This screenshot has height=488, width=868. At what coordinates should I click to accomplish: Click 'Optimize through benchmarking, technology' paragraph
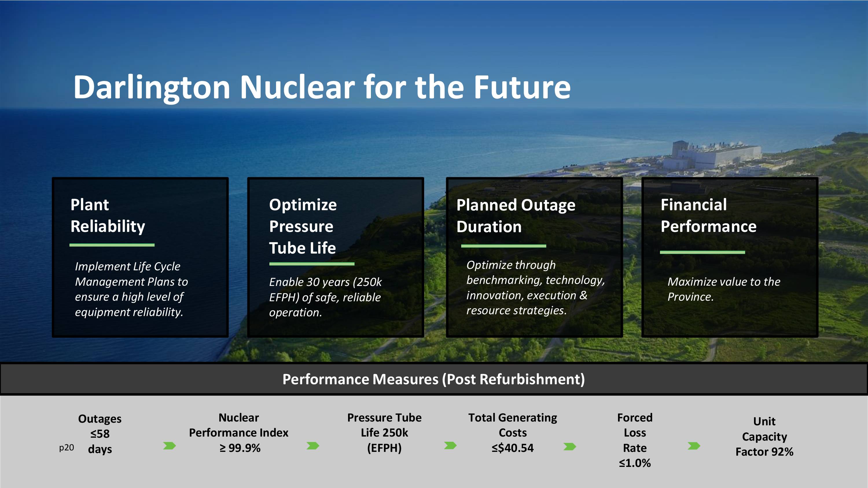pyautogui.click(x=536, y=287)
